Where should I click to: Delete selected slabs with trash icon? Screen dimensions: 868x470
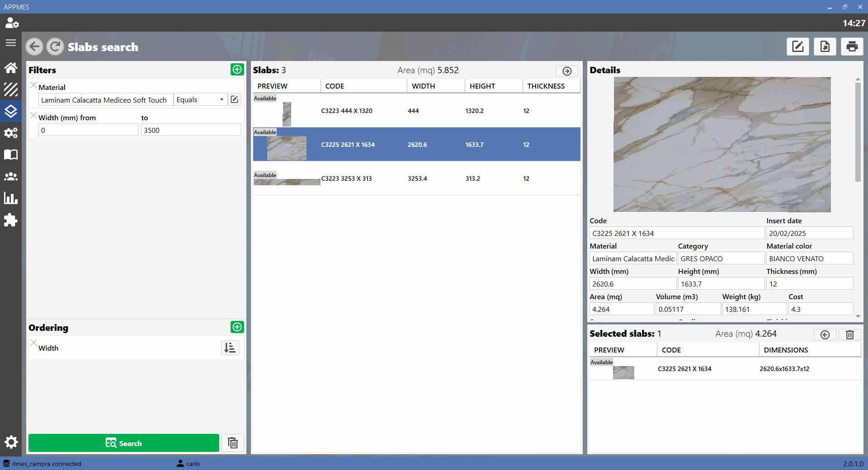[x=850, y=334]
